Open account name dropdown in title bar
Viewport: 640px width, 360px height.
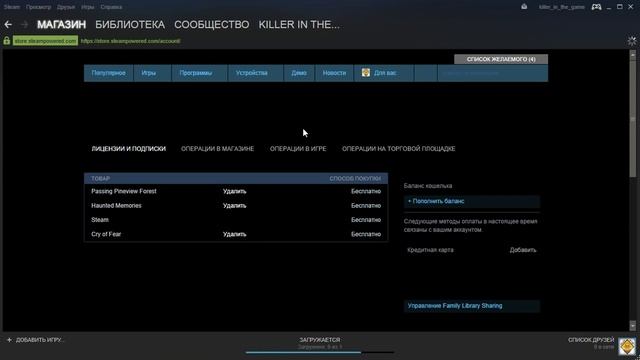pos(562,7)
